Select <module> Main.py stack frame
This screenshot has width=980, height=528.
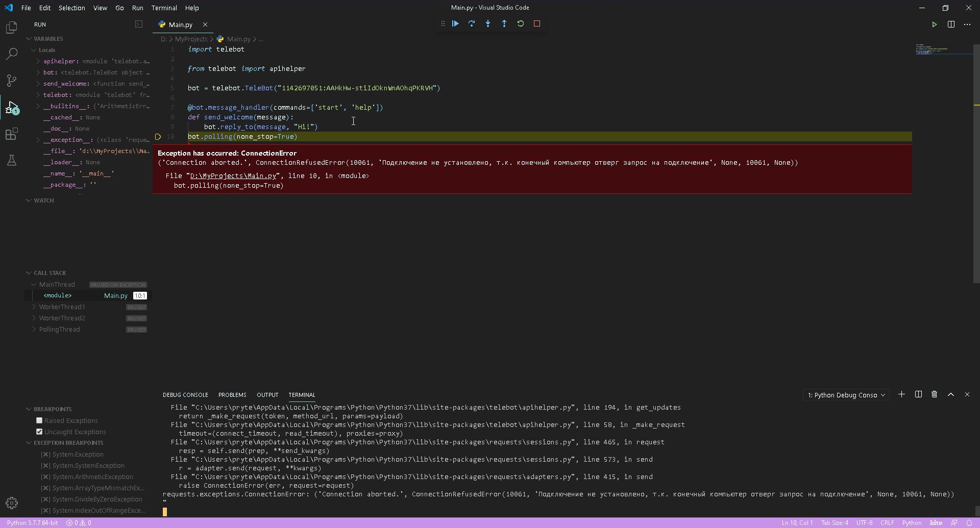pyautogui.click(x=88, y=295)
